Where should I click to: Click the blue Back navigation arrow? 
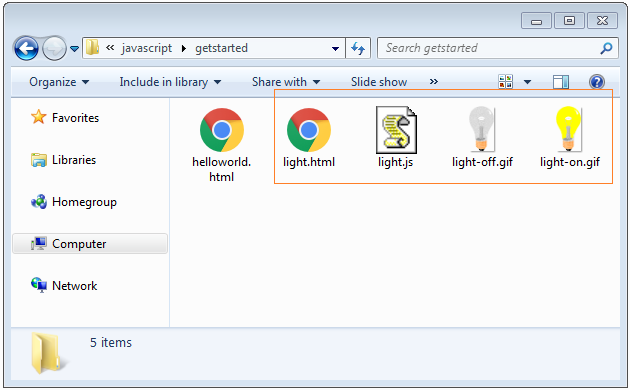27,48
